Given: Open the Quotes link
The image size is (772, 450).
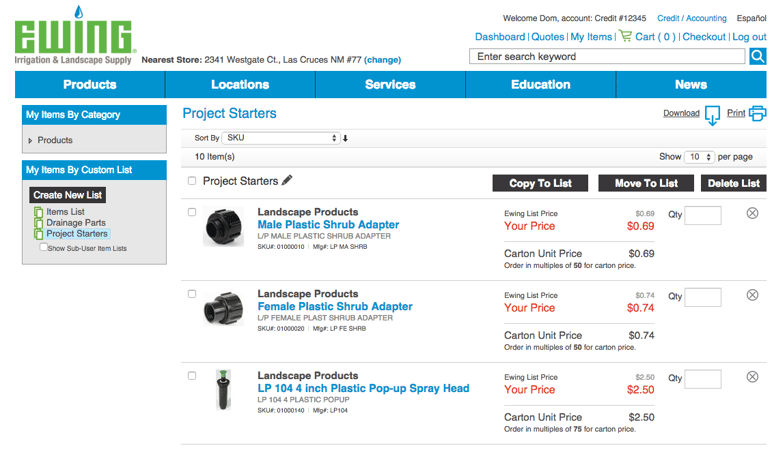Looking at the screenshot, I should point(547,37).
